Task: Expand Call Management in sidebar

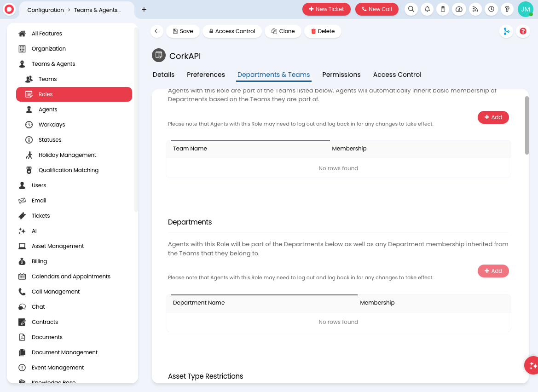Action: (74, 292)
